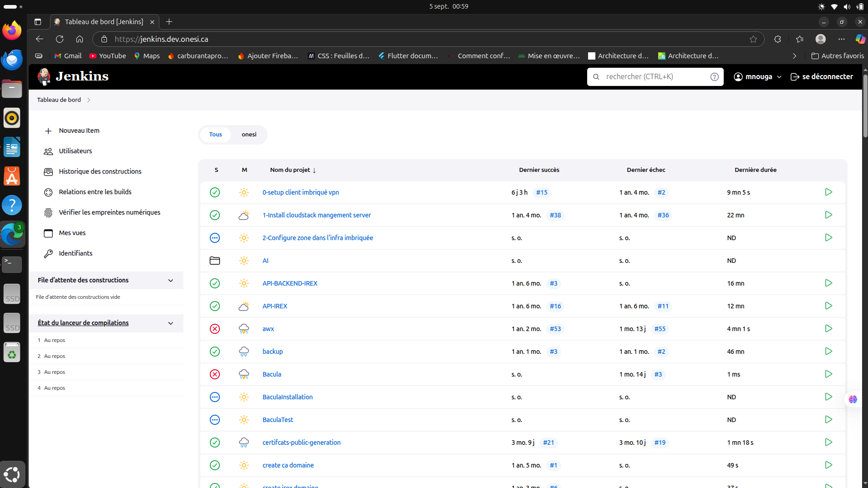Show more bookmarks chevron

[x=794, y=56]
